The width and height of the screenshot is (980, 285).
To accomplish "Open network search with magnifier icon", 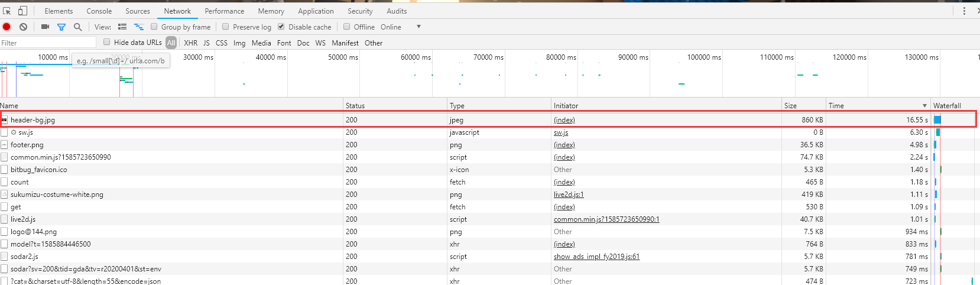I will [x=77, y=27].
